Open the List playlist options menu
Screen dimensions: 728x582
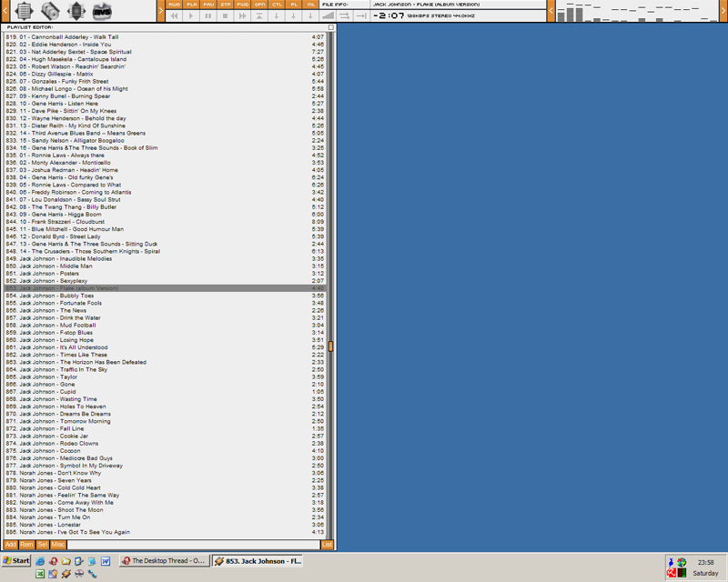click(x=328, y=545)
